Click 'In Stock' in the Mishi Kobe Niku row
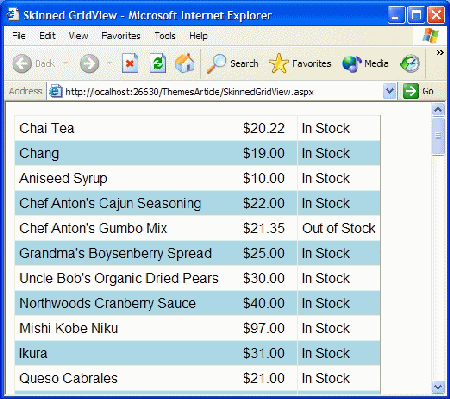 coord(339,328)
